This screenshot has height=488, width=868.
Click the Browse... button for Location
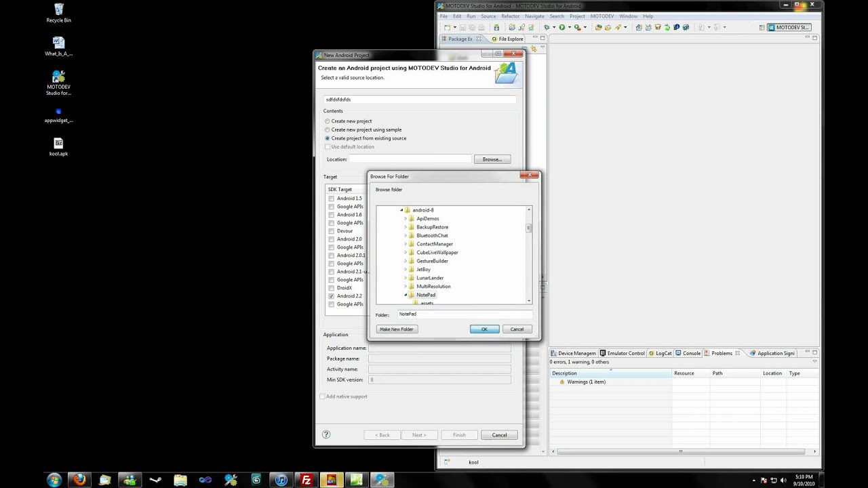(492, 159)
